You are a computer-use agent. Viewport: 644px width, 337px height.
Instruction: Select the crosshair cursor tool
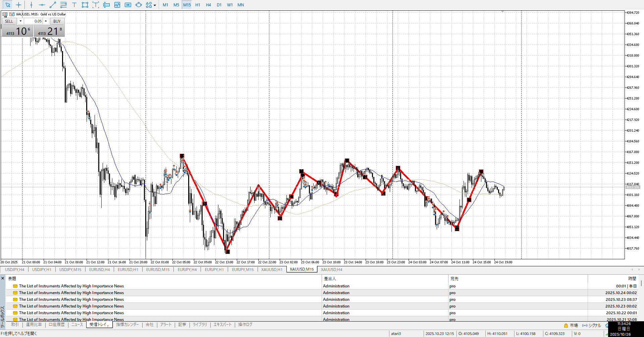tap(18, 5)
